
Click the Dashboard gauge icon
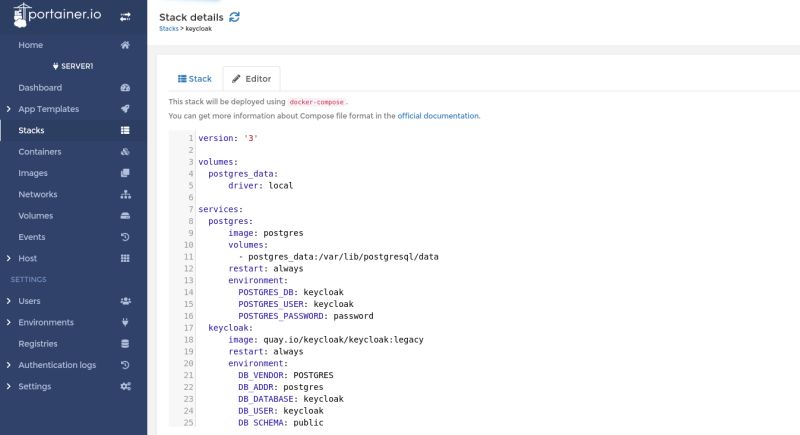(125, 88)
